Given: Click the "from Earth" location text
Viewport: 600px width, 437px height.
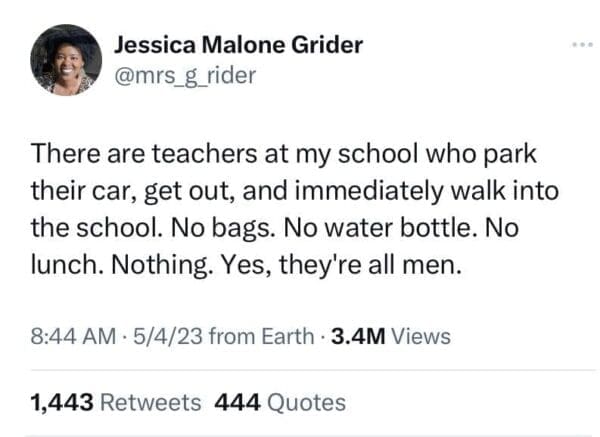Looking at the screenshot, I should pyautogui.click(x=250, y=337).
